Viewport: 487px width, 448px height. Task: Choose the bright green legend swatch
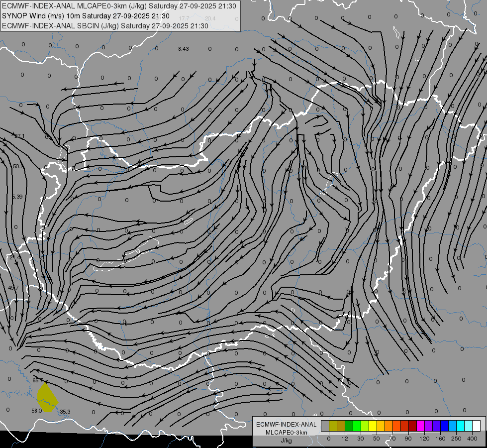coord(357,426)
